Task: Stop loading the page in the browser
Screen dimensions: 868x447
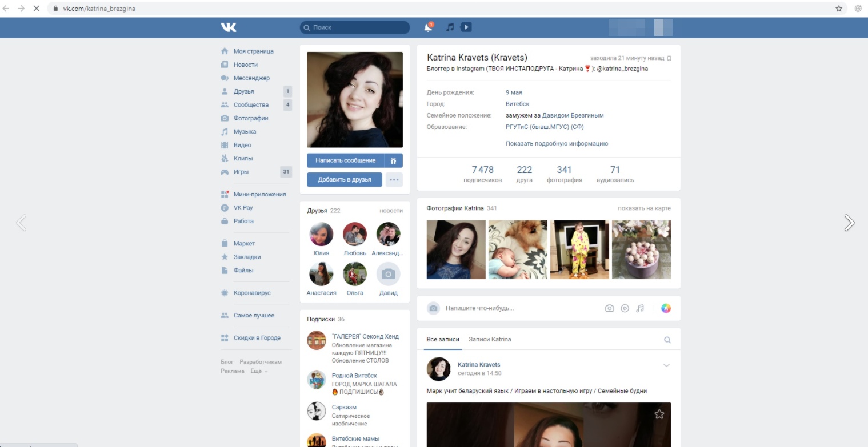Action: click(36, 9)
